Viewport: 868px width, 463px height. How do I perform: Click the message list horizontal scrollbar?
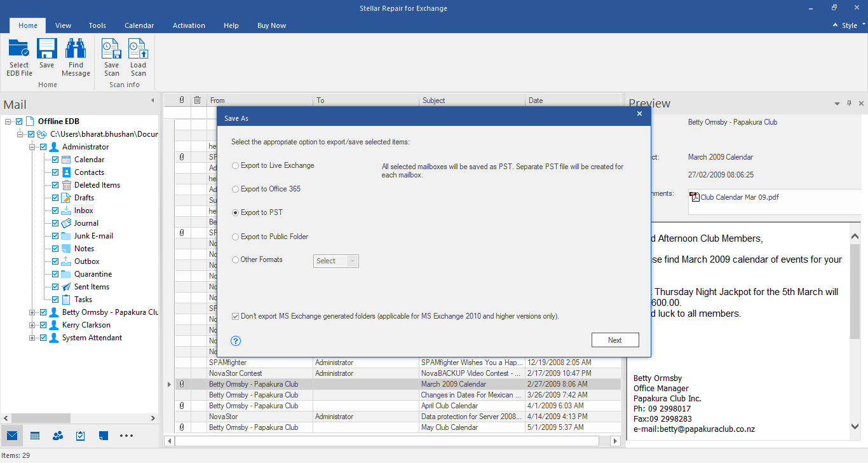click(x=387, y=441)
